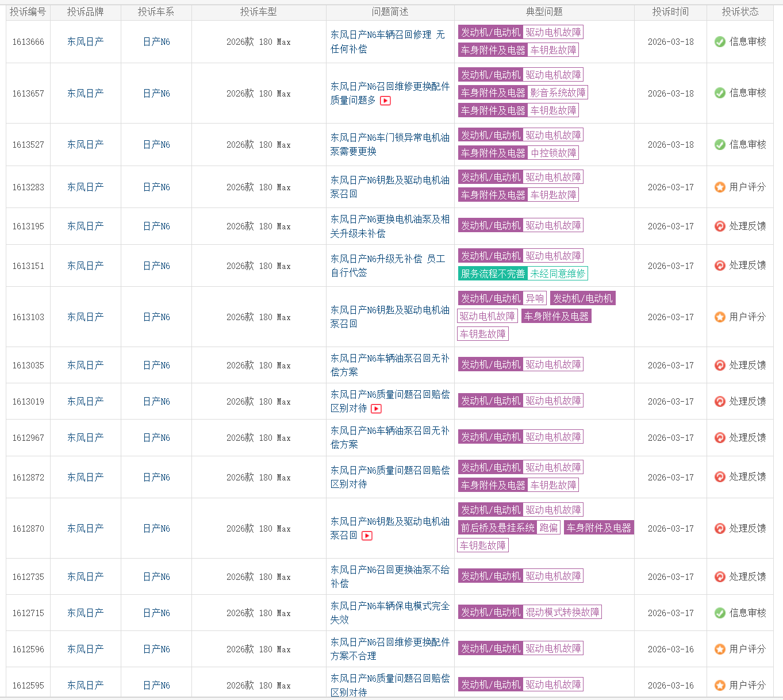The width and height of the screenshot is (783, 700).
Task: Click green check icon for complaint 1613666
Action: (x=720, y=42)
